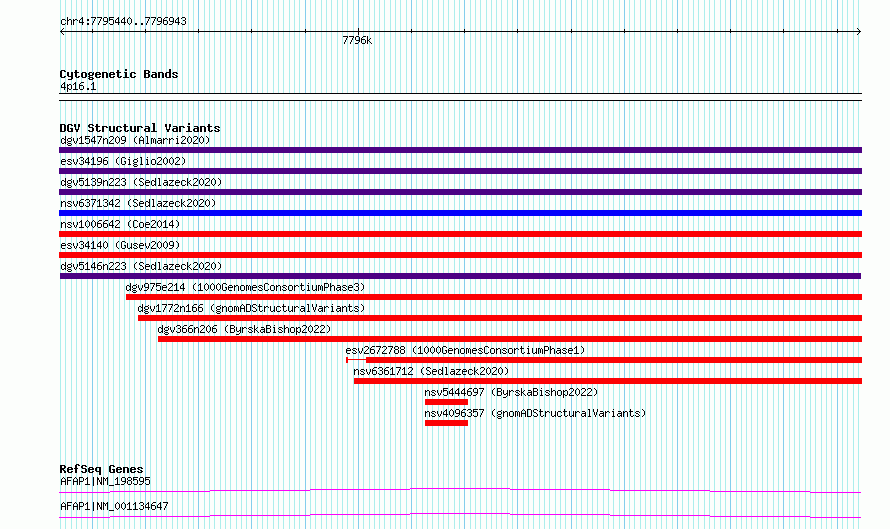Click the dgv1547n209 (Almarri2020) variant label
Screen dimensions: 890x529
click(135, 140)
